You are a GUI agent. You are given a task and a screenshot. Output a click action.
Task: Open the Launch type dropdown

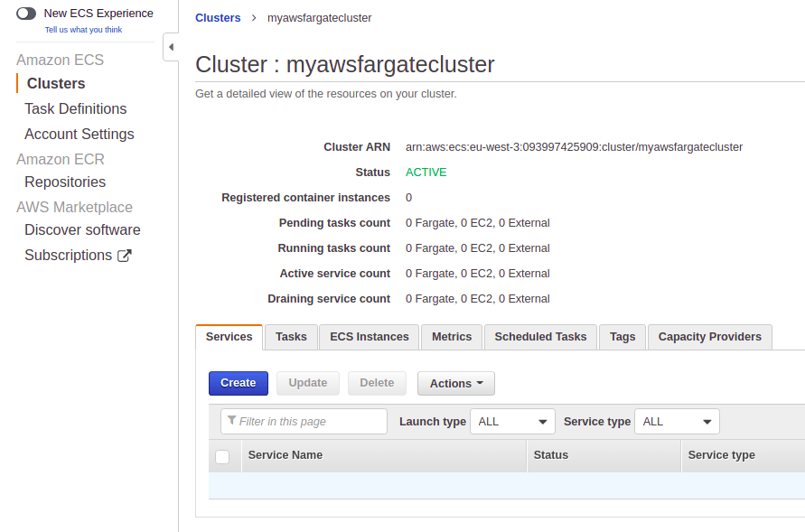tap(512, 422)
